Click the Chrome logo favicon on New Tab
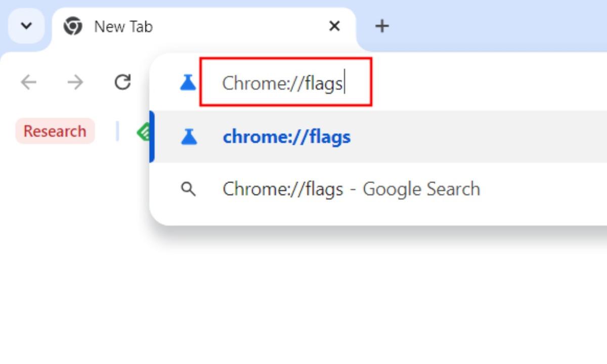The image size is (607, 364). pyautogui.click(x=73, y=26)
